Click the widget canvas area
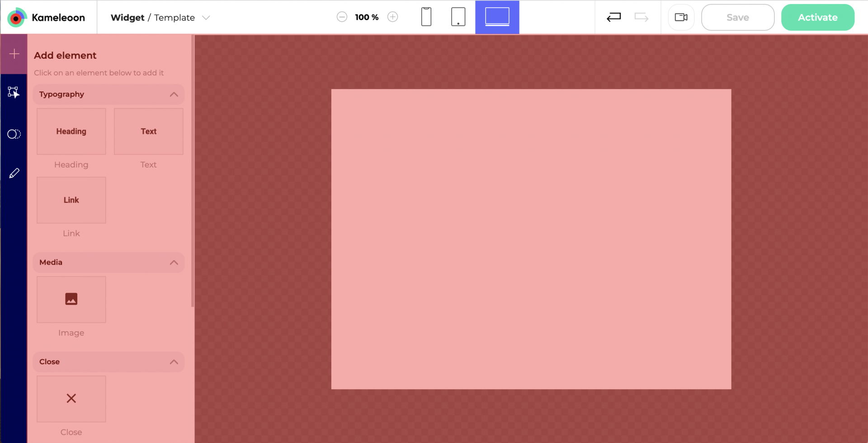The width and height of the screenshot is (868, 443). click(531, 239)
